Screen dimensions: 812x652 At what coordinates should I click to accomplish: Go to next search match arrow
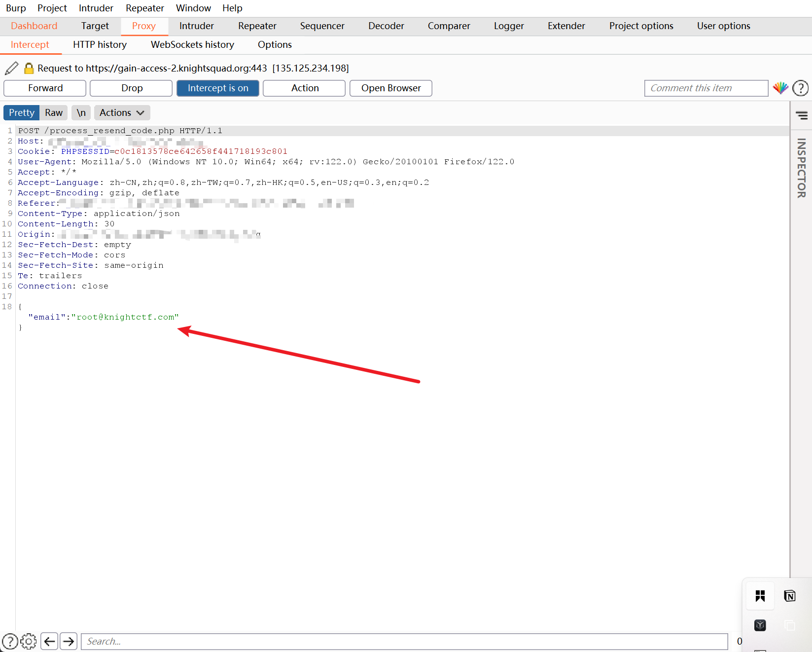point(69,641)
